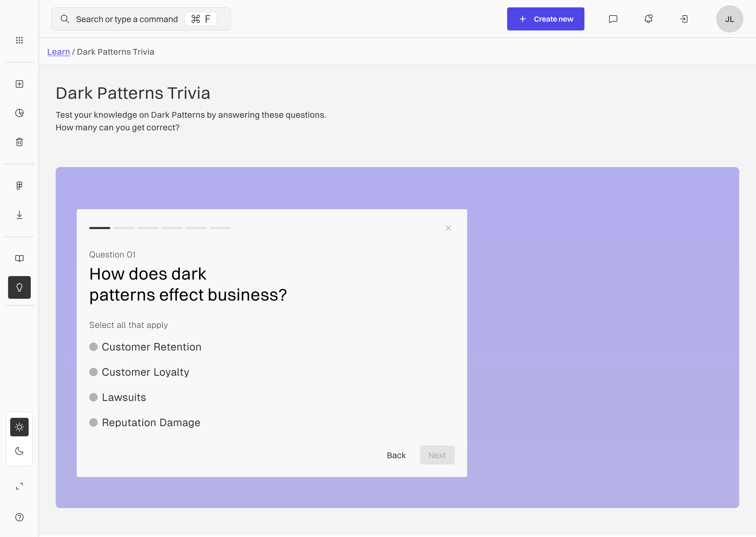Select the lightbulb Learn sidebar icon
Screen dimensions: 756x537
19,287
